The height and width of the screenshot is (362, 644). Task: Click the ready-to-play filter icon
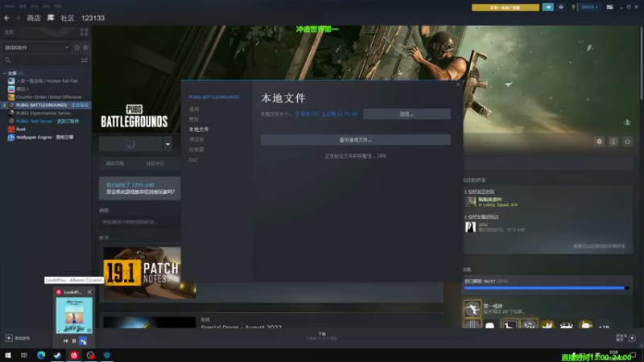tap(85, 47)
